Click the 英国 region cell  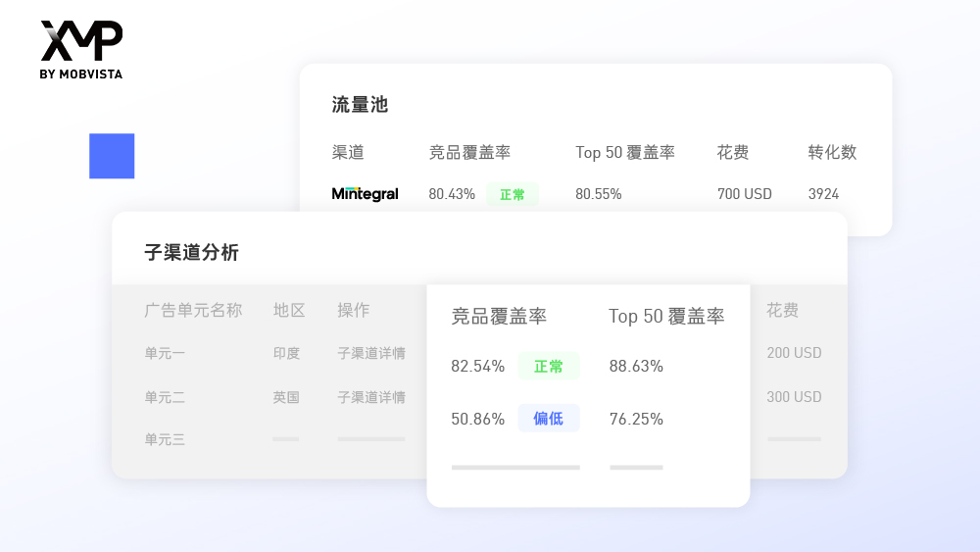click(286, 397)
